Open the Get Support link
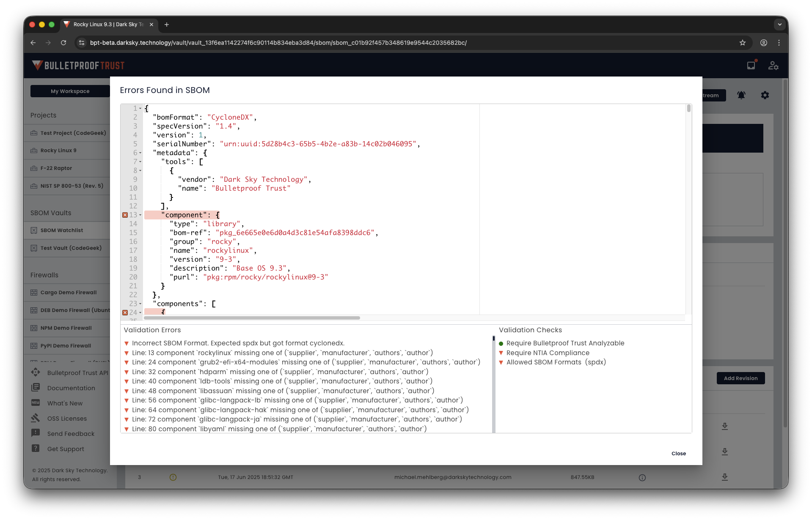This screenshot has height=520, width=812. coord(66,449)
